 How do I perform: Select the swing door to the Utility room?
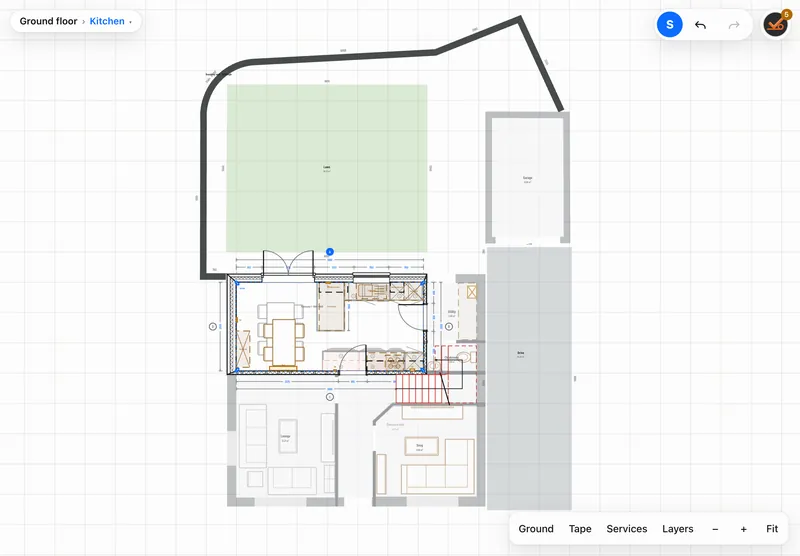(412, 317)
